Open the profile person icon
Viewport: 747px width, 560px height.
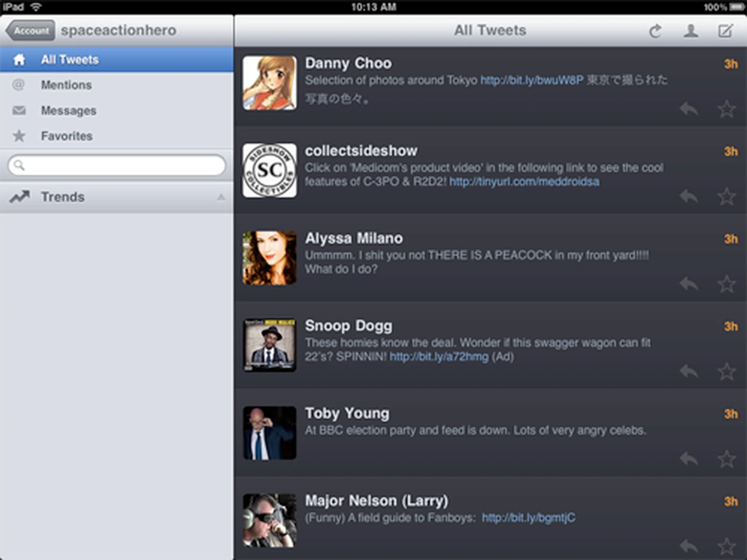(691, 30)
